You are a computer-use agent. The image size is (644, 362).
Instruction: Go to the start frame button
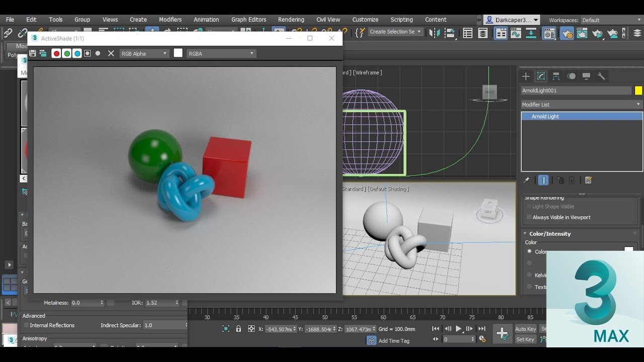point(436,329)
